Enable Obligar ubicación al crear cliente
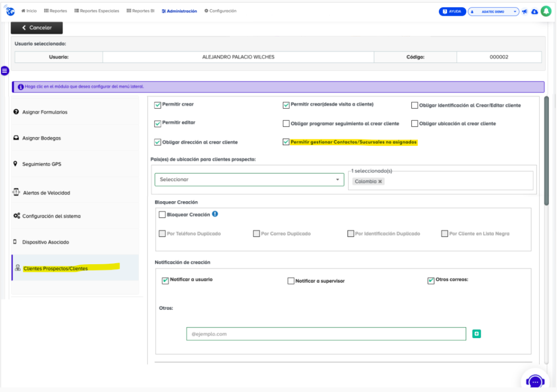The width and height of the screenshot is (557, 392). tap(414, 123)
